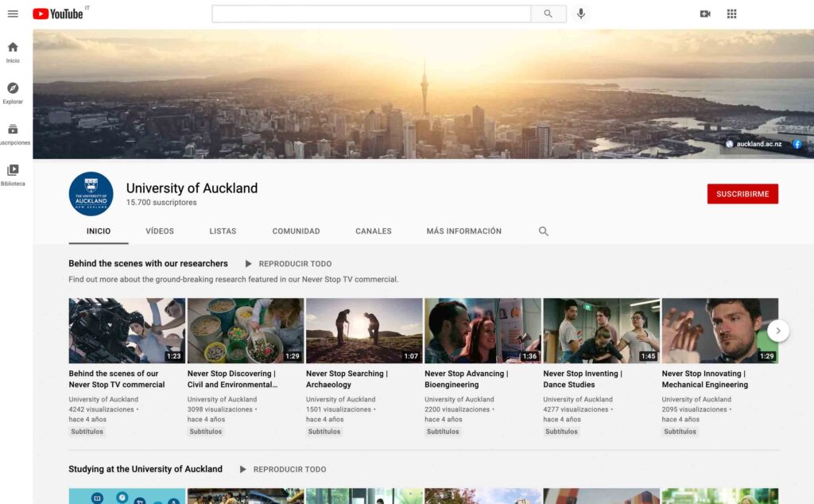Open the Bioengineering video thumbnail
The height and width of the screenshot is (504, 814).
[x=483, y=331]
